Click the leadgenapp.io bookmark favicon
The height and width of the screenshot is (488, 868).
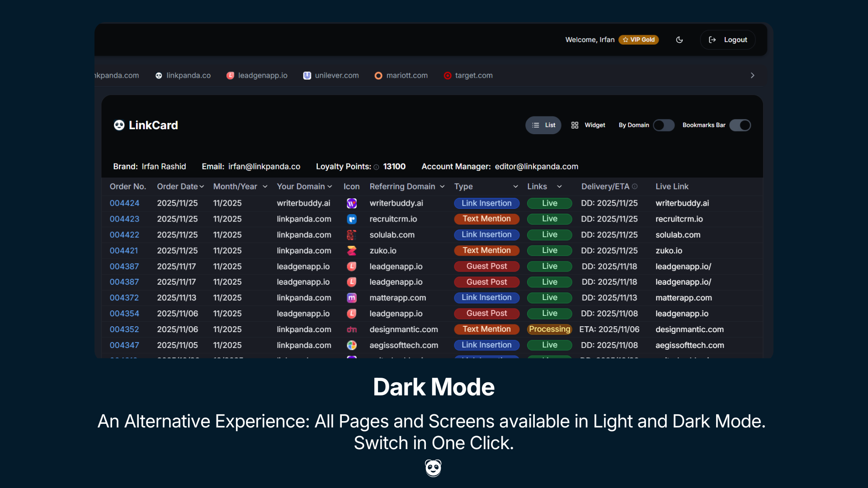point(231,75)
